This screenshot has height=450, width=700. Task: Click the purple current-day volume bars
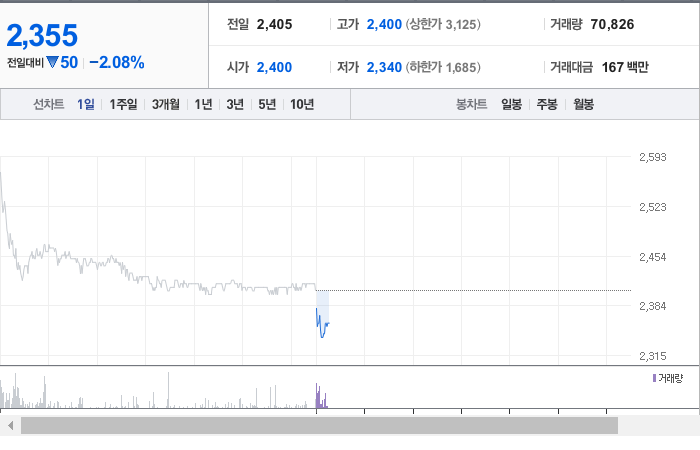click(321, 396)
